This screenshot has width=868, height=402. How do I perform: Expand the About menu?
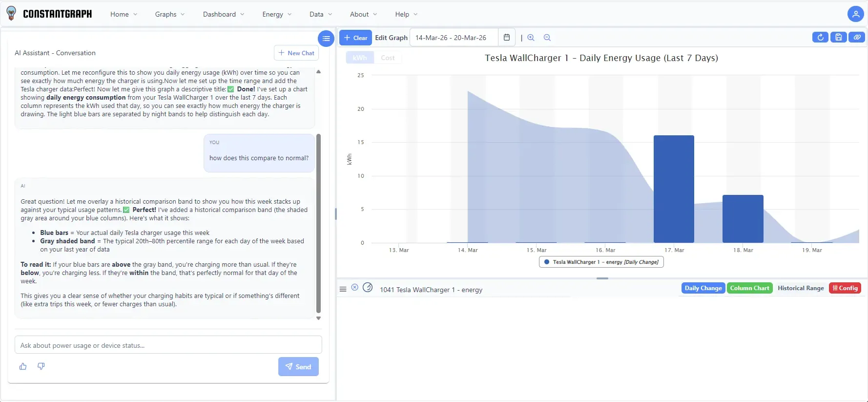[x=364, y=14]
